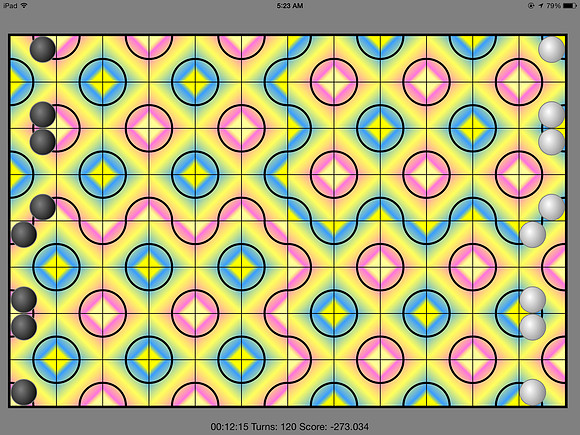This screenshot has height=435, width=580.
Task: Tap the second black ball from top
Action: click(43, 114)
